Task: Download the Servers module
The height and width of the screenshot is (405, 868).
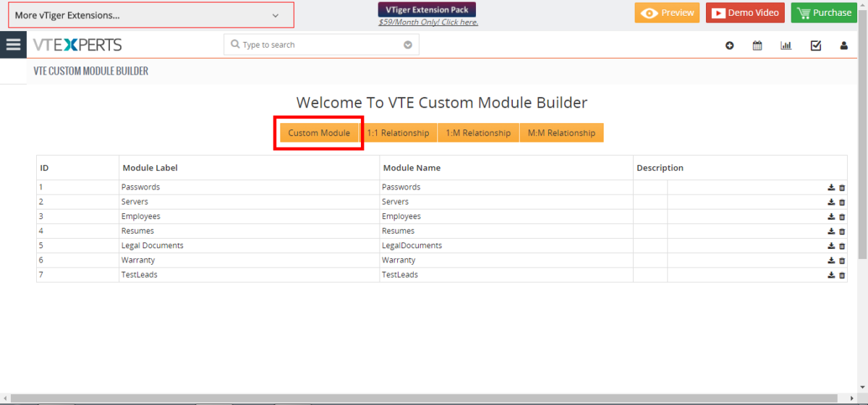Action: coord(831,202)
